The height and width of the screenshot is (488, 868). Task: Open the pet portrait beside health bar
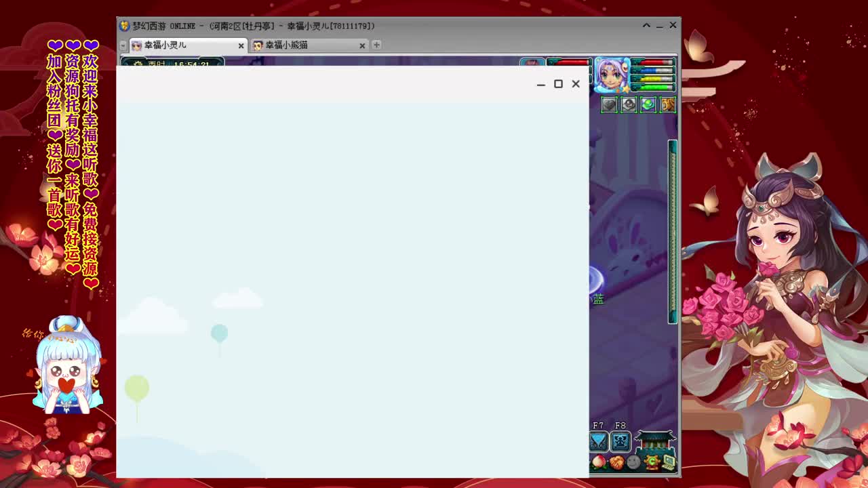532,63
